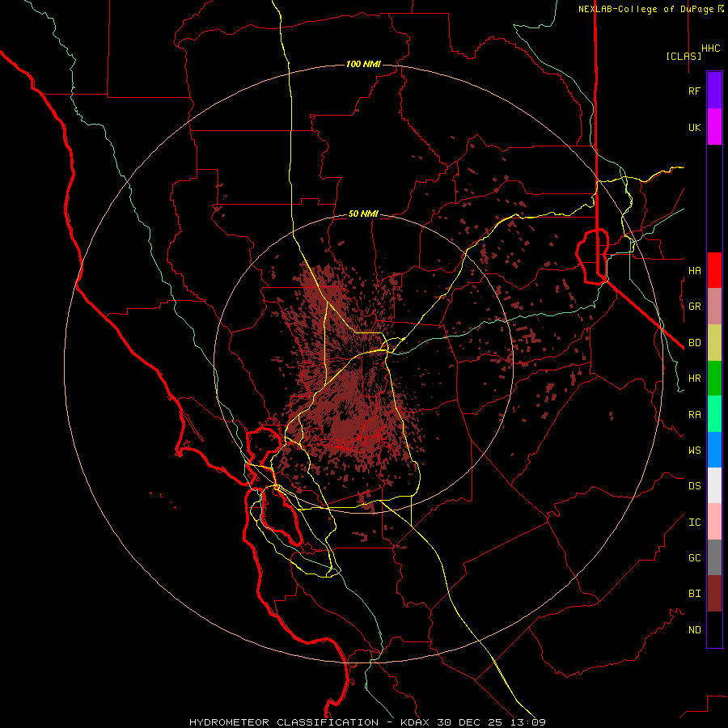The width and height of the screenshot is (728, 728).
Task: Click the GR legend label
Action: click(x=694, y=307)
